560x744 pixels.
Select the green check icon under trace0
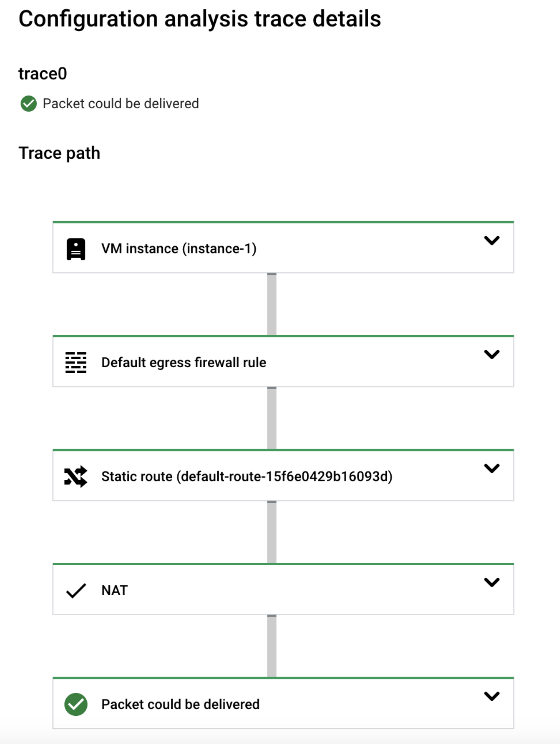(28, 103)
